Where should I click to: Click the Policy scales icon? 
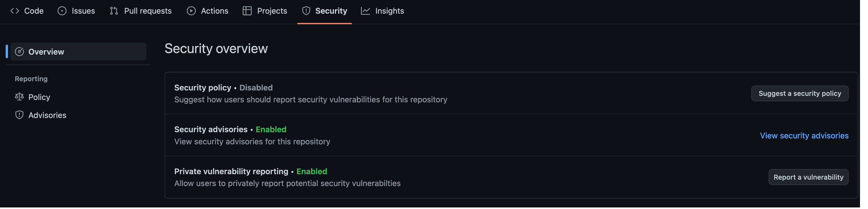point(20,97)
